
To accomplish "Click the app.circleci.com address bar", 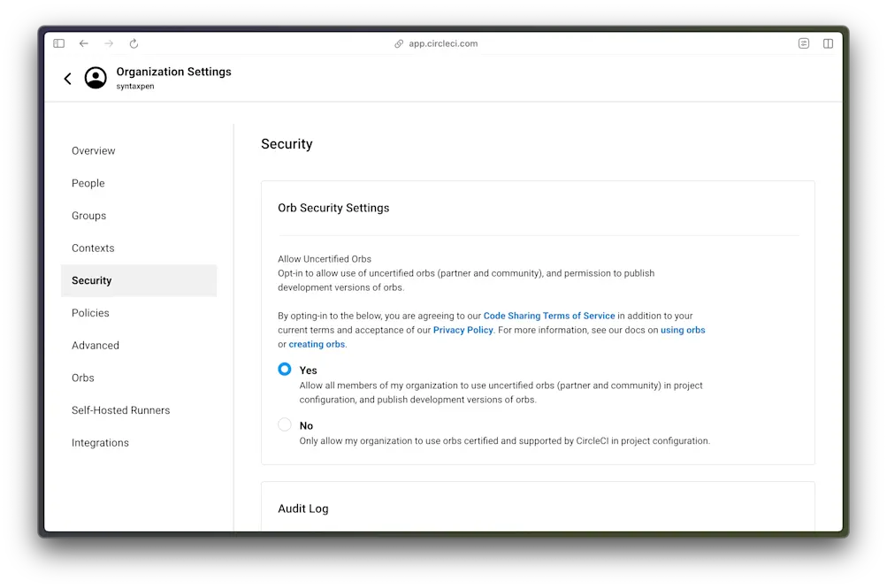I will pos(442,43).
